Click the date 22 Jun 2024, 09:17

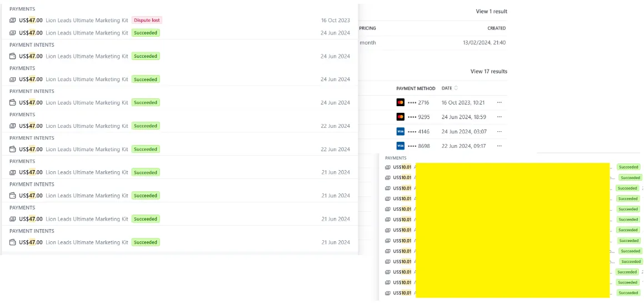pos(463,146)
